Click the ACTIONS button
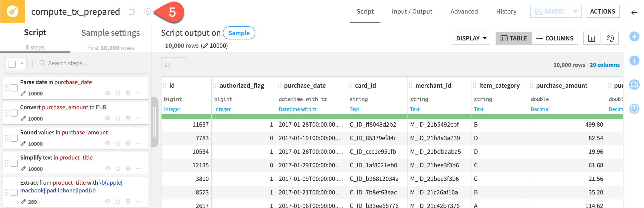Viewport: 644px width, 208px height. 602,12
